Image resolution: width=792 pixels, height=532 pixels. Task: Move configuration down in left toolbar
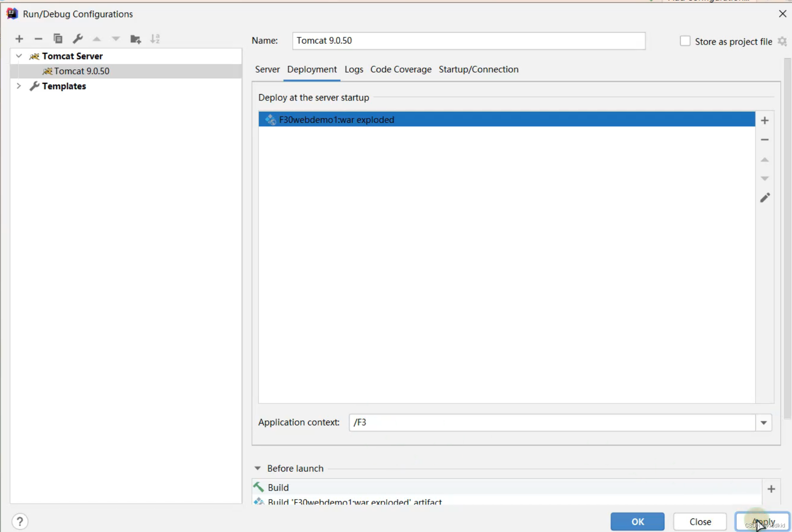[116, 39]
